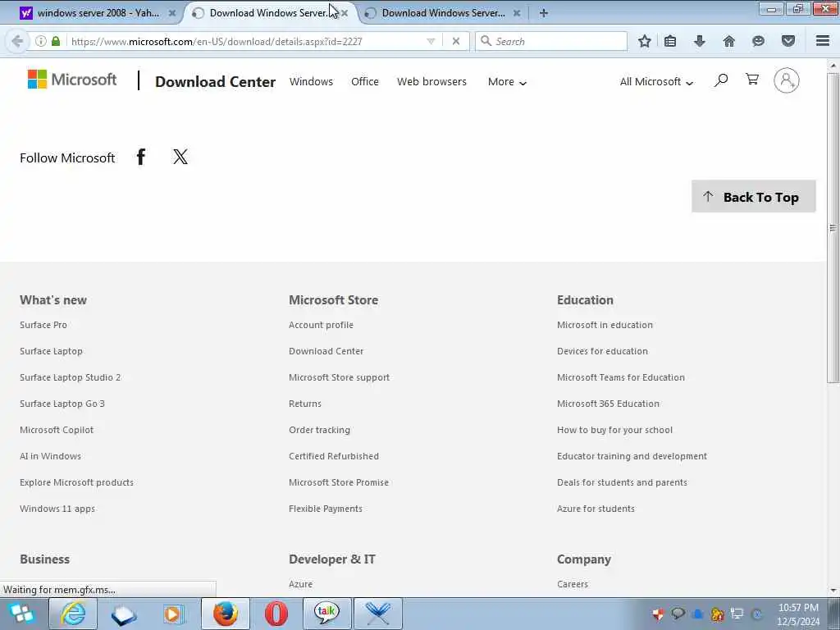Open Surface Laptop Studio 2 link
The width and height of the screenshot is (840, 630).
[71, 377]
